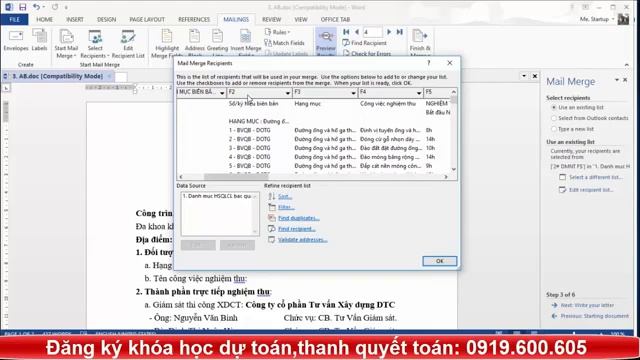
Task: Click Filter link in dialog
Action: pyautogui.click(x=286, y=207)
